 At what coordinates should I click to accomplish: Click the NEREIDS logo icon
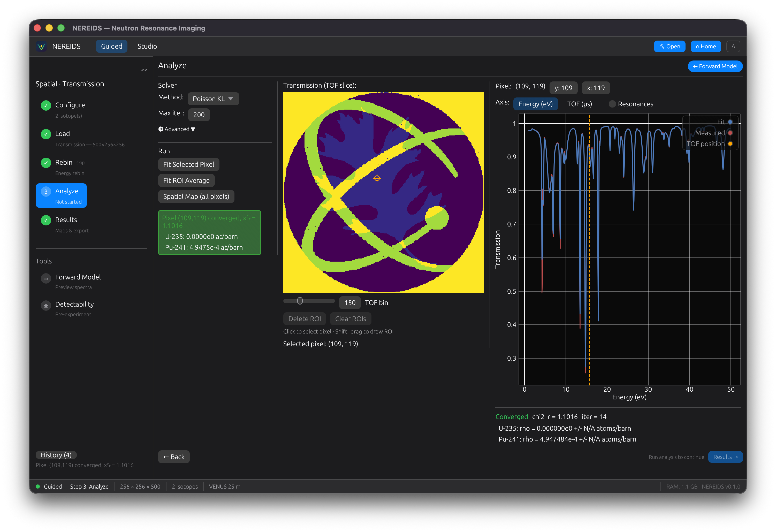tap(41, 47)
